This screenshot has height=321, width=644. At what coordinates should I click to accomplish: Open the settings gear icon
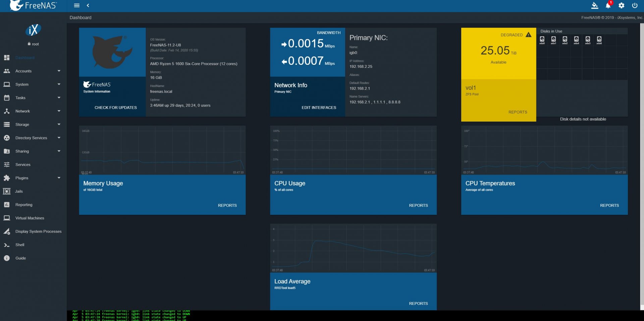622,5
